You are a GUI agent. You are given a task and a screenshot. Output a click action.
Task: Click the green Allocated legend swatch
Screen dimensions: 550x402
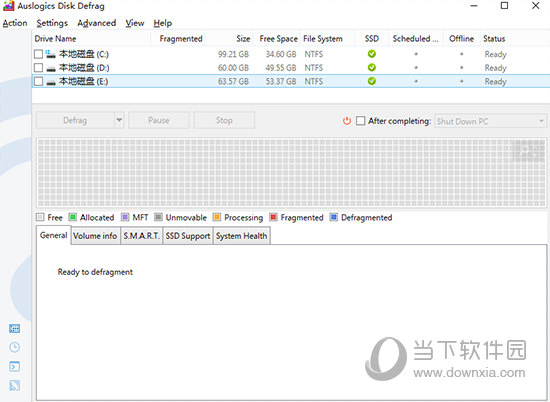coord(73,217)
